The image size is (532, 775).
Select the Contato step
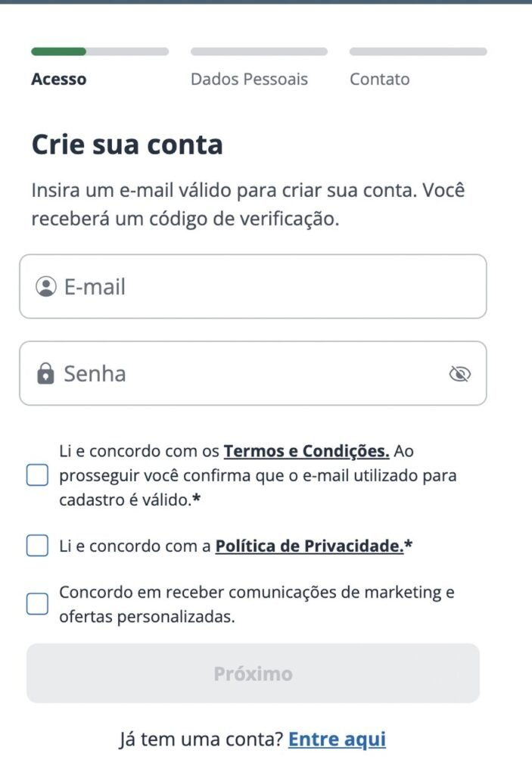tap(379, 79)
